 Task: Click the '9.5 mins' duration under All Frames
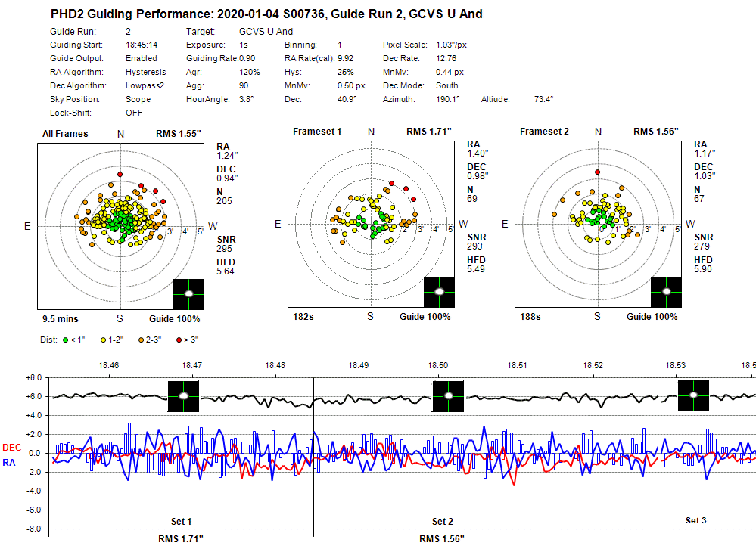coord(61,318)
